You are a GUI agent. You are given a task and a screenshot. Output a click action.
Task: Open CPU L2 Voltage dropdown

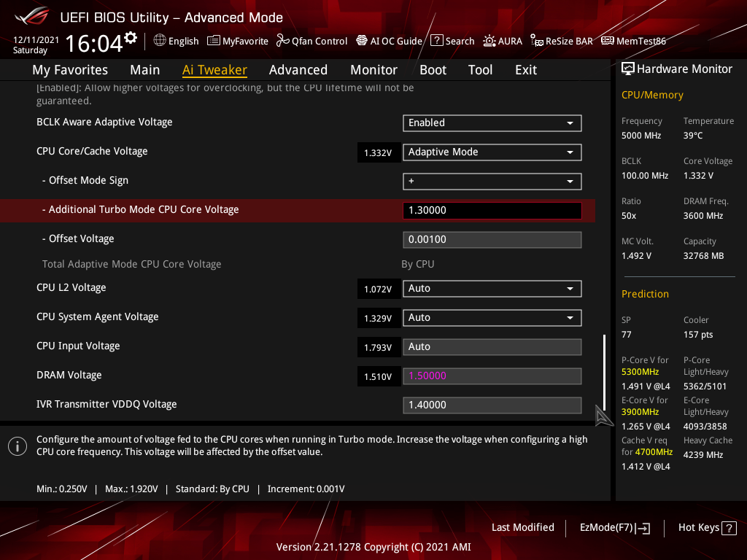pos(492,289)
